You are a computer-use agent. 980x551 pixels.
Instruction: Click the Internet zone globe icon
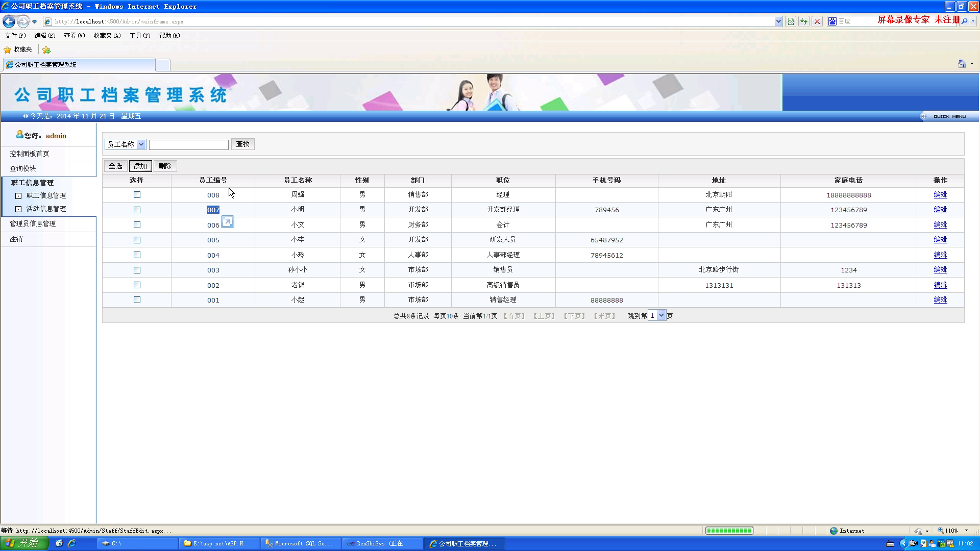click(834, 531)
